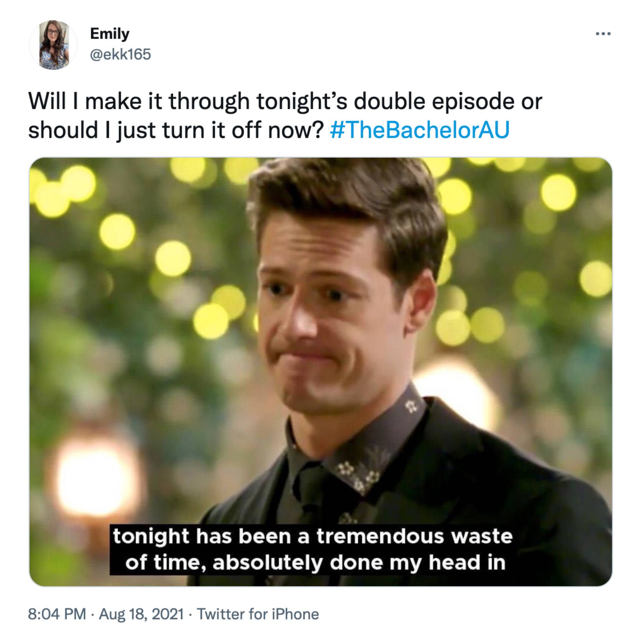The width and height of the screenshot is (644, 644).
Task: Click the text 'should I just turn it off now?'
Action: click(176, 130)
